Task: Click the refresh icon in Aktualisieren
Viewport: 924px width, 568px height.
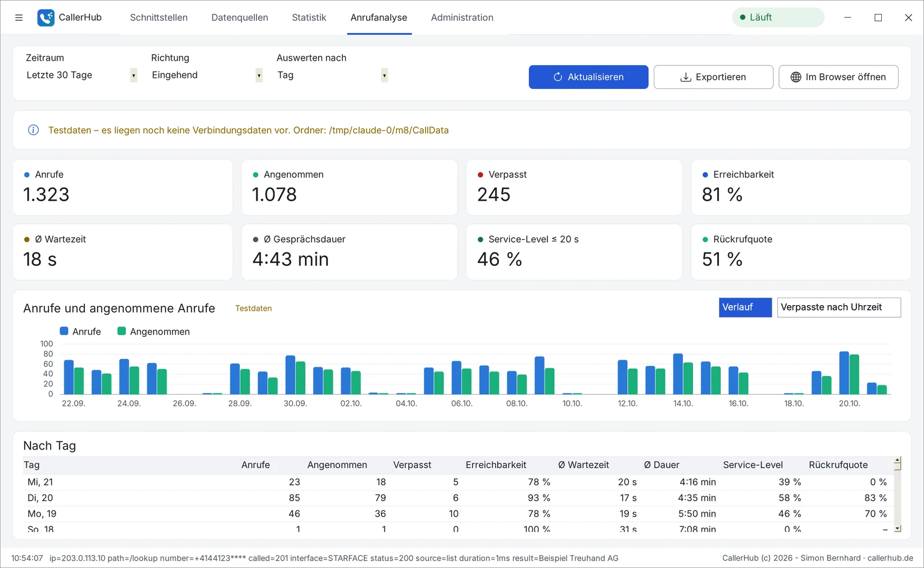Action: point(558,77)
